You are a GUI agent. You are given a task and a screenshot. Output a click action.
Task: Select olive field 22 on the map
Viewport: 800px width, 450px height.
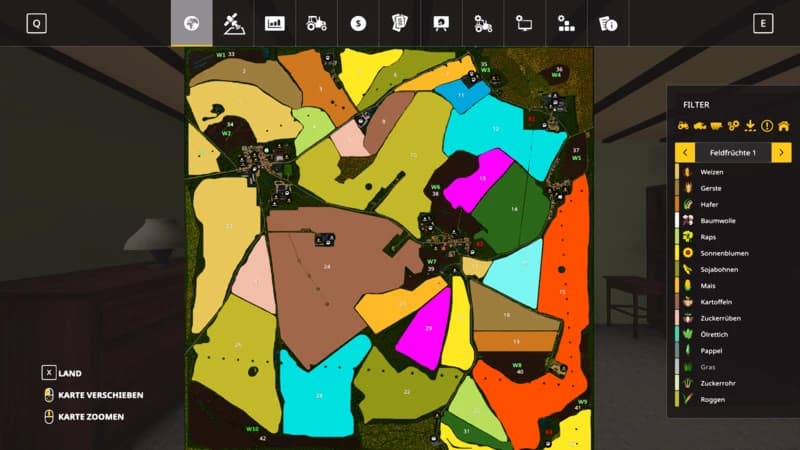click(407, 392)
